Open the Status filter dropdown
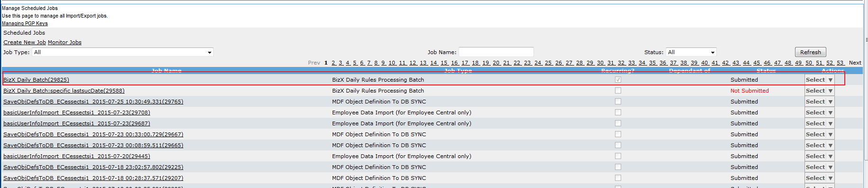Viewport: 868px width, 188px height. point(691,52)
